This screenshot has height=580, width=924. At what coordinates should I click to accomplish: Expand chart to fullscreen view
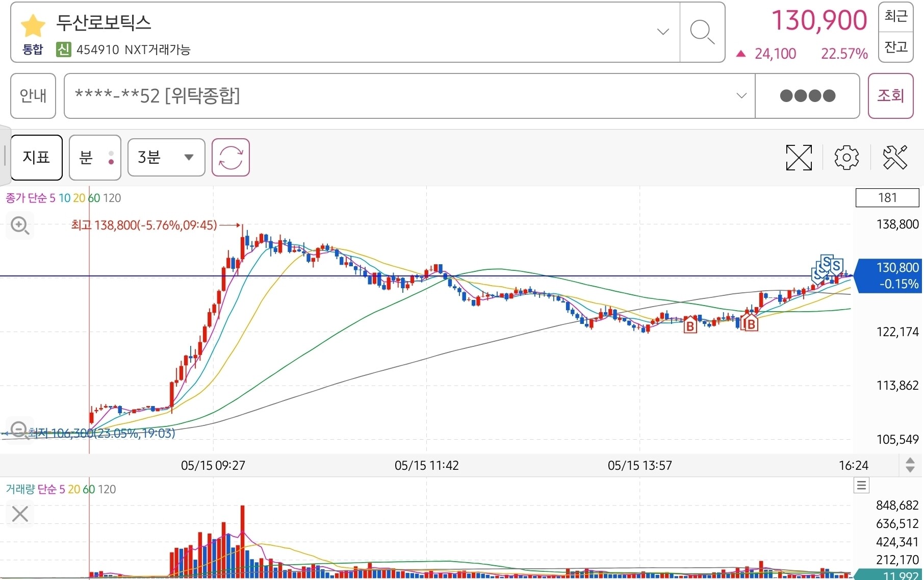coord(799,157)
